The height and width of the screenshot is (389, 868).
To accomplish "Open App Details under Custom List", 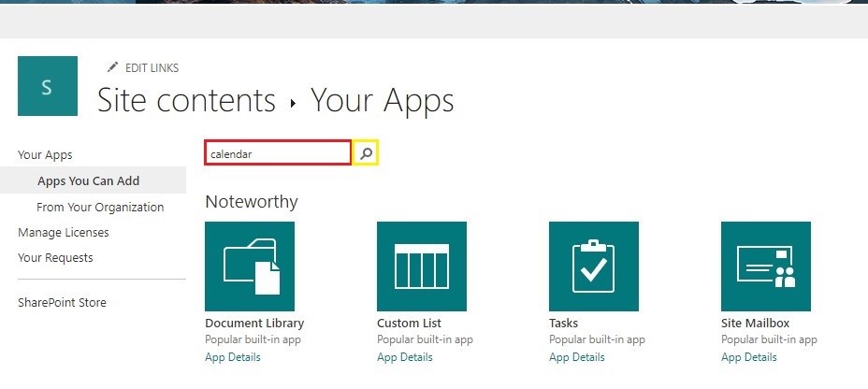I will 405,357.
